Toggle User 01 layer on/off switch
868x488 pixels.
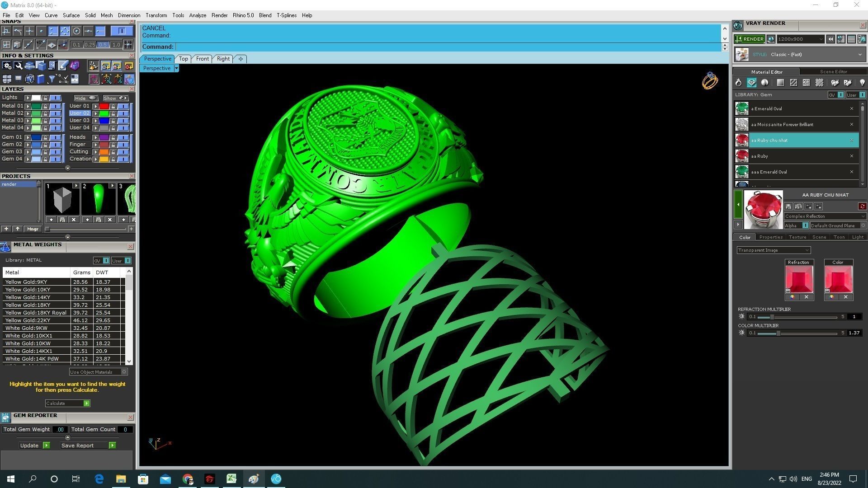(123, 106)
